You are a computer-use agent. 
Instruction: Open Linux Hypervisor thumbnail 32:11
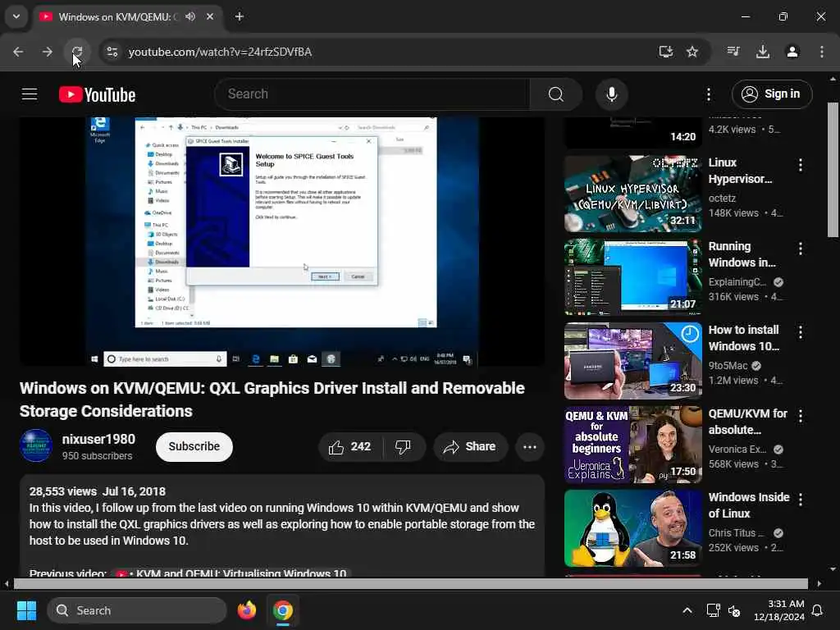pos(632,194)
